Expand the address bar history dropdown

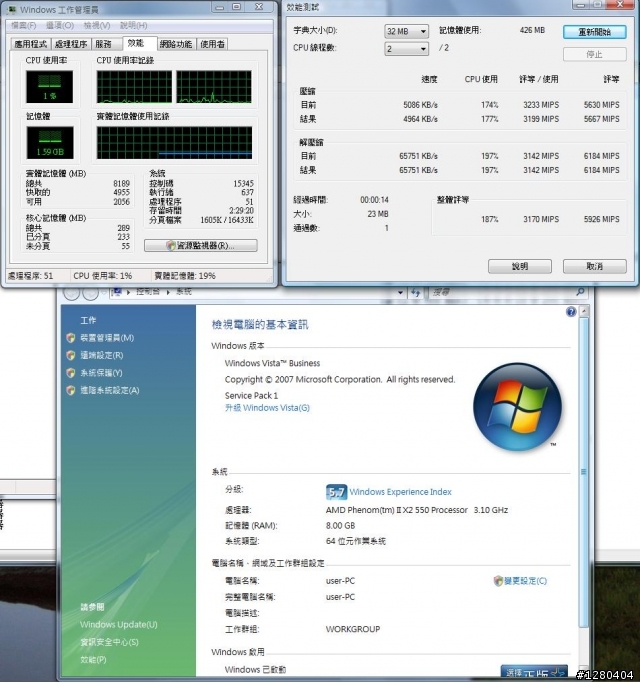click(x=400, y=293)
